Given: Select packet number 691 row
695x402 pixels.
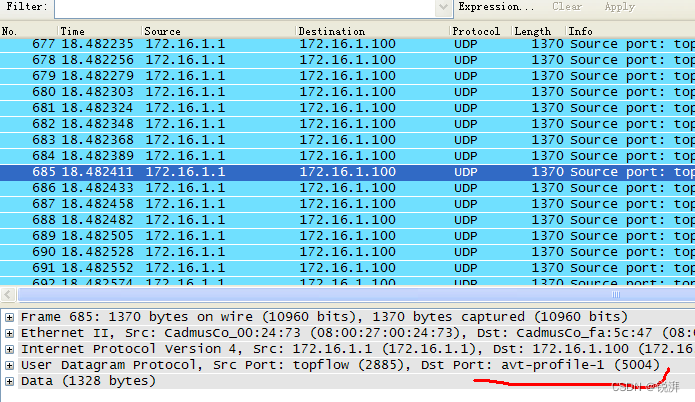Looking at the screenshot, I should [348, 268].
